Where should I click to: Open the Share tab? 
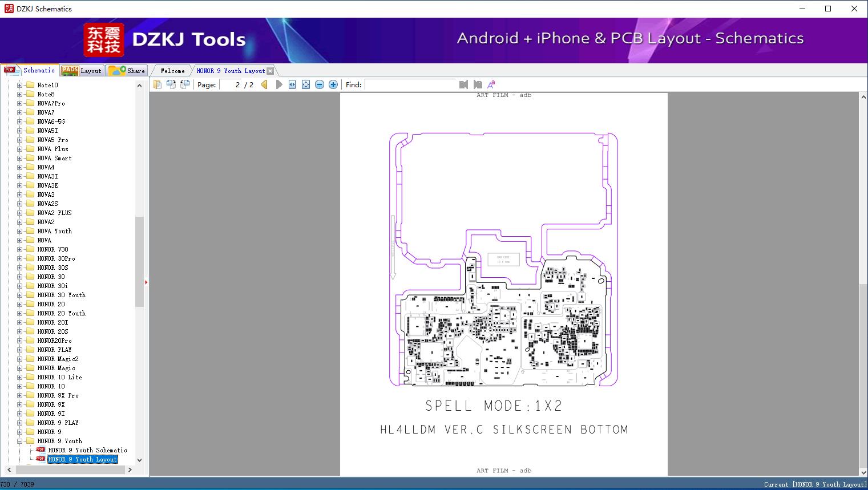click(x=127, y=71)
